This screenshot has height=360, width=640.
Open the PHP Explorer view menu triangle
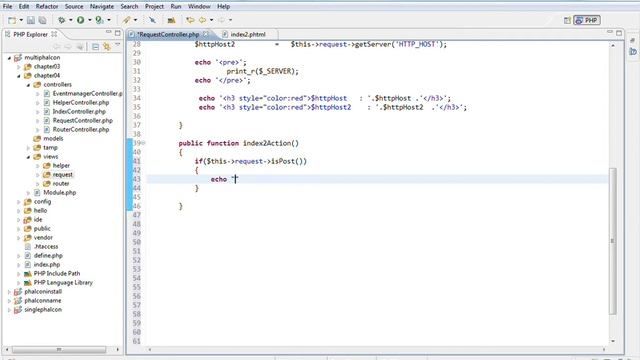pos(118,45)
